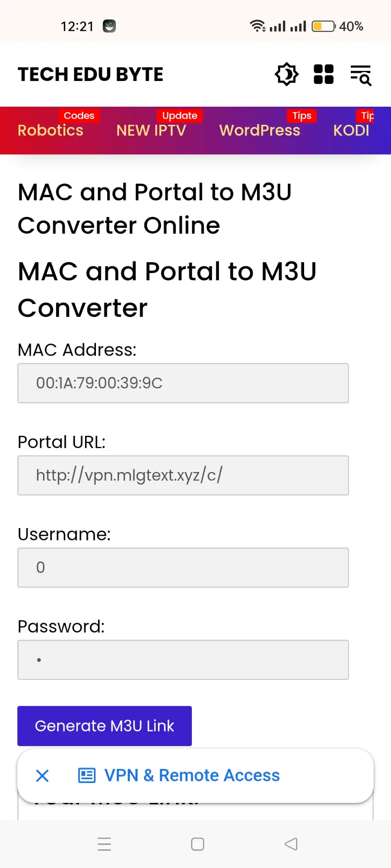The height and width of the screenshot is (868, 391).
Task: Open the KODI menu item
Action: [x=351, y=130]
